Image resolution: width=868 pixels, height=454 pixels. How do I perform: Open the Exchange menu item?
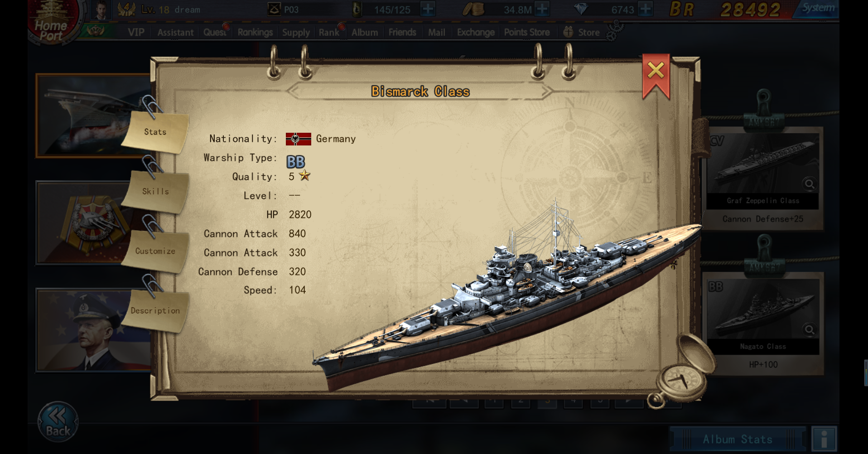476,32
